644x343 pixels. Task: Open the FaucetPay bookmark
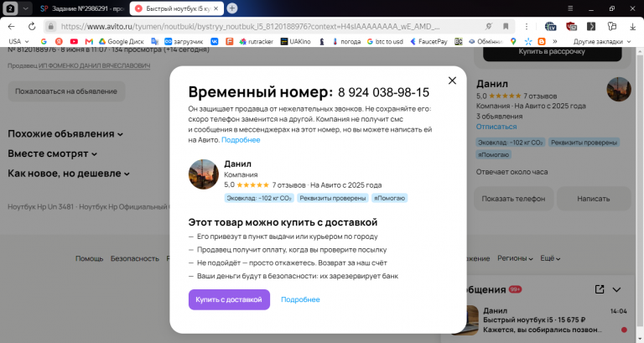coord(428,41)
